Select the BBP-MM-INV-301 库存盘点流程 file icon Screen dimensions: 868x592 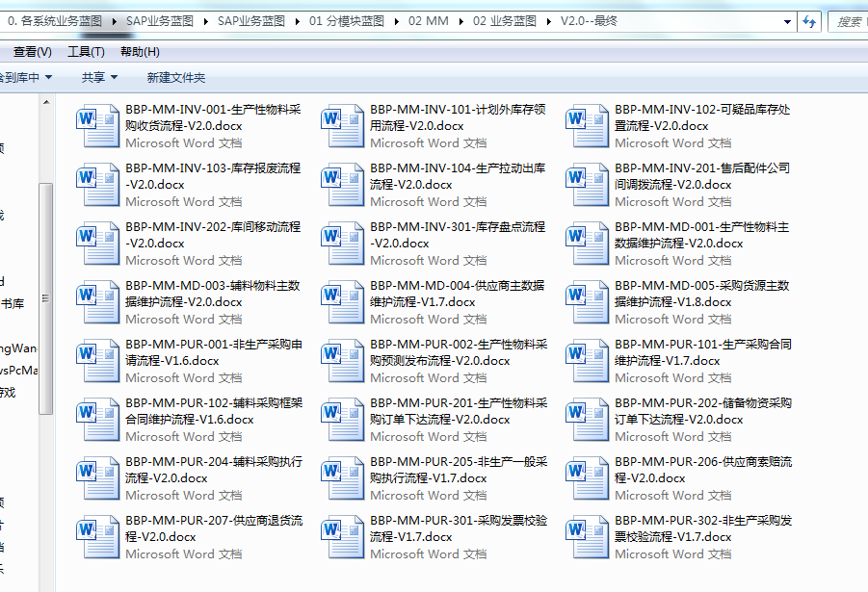tap(342, 244)
